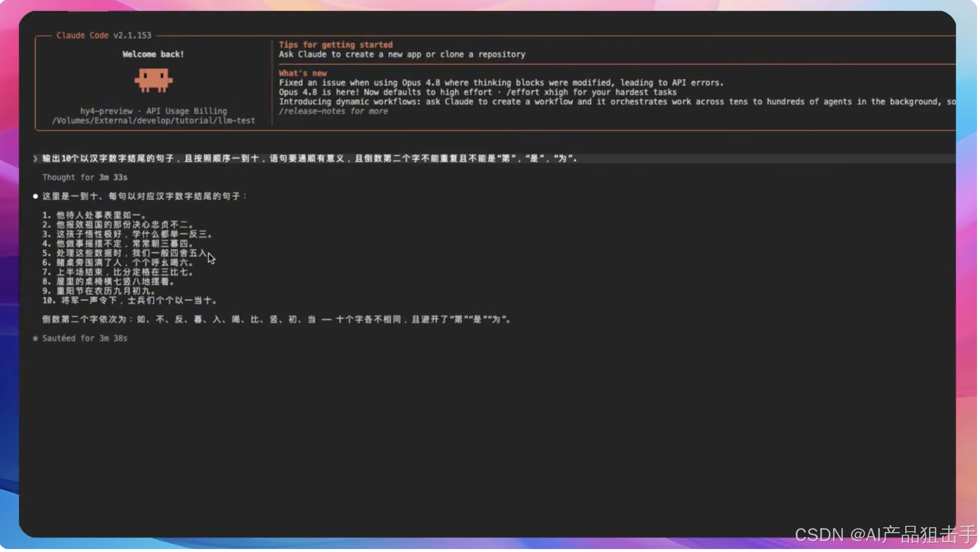
Task: Click the 'Welcome back!' greeting
Action: point(153,54)
